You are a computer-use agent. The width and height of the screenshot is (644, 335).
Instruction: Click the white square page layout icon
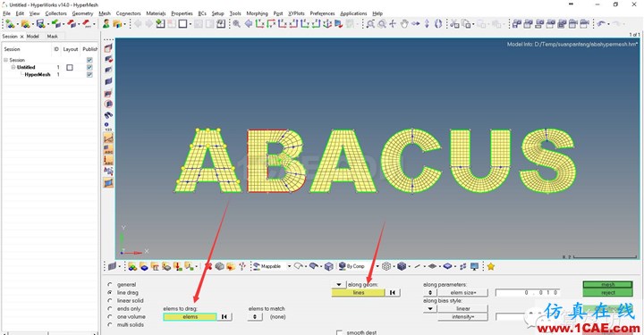point(182,24)
